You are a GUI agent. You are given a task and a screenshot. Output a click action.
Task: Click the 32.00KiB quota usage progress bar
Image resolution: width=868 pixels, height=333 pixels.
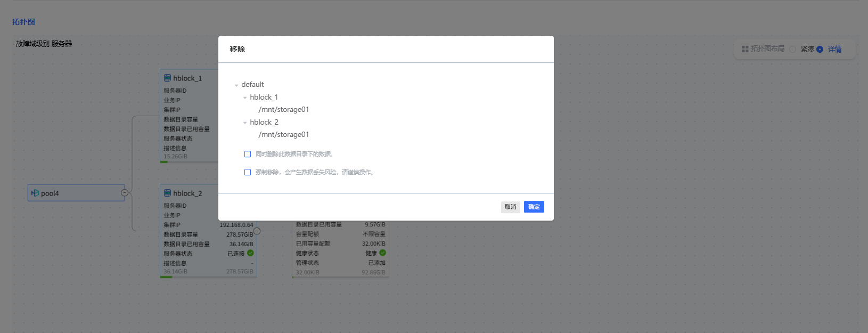tap(341, 277)
